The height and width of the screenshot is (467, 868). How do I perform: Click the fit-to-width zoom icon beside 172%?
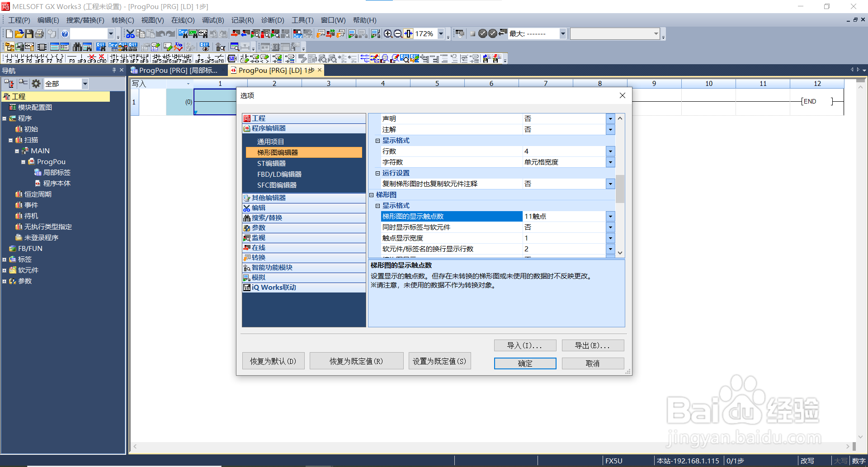point(408,34)
